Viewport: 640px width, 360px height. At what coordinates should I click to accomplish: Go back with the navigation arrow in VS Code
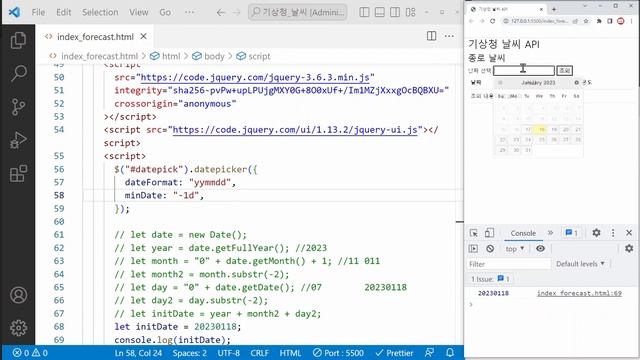point(221,12)
